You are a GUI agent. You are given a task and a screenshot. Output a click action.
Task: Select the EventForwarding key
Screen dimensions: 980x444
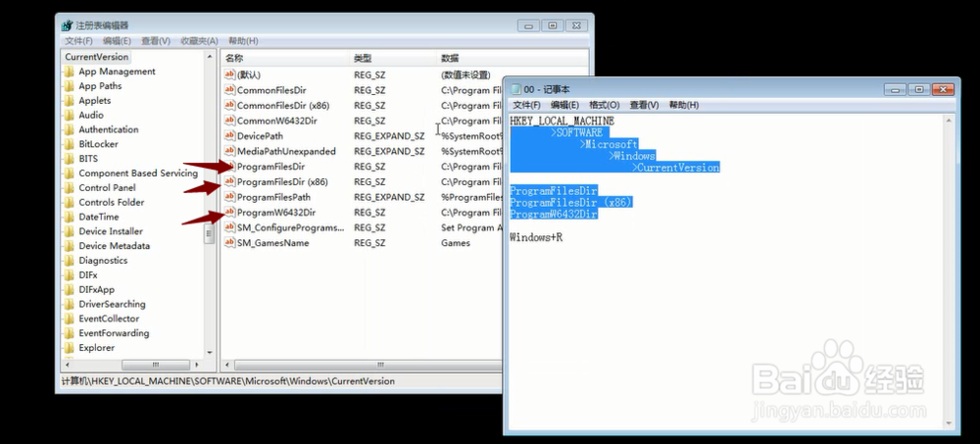114,333
